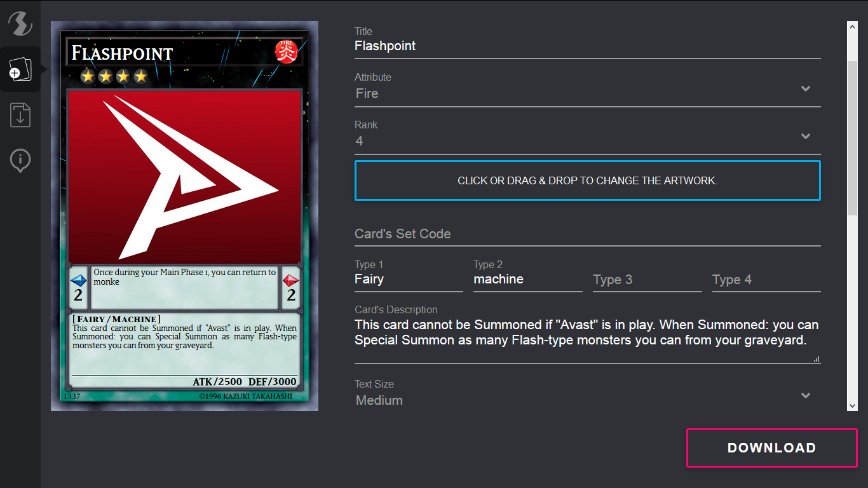Focus the Card's Set Code field

[x=588, y=234]
